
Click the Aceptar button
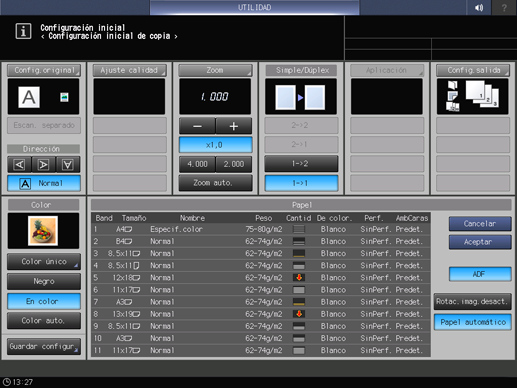(x=480, y=242)
